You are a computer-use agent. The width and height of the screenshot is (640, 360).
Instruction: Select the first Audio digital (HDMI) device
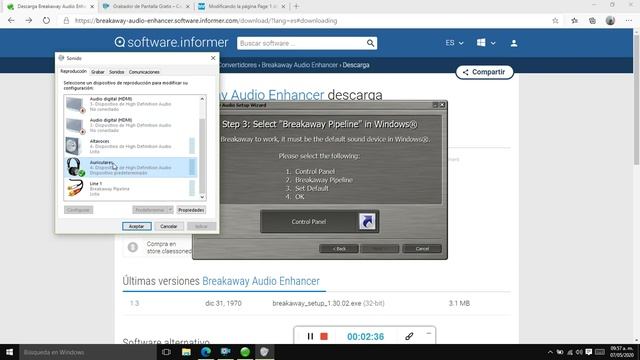131,104
